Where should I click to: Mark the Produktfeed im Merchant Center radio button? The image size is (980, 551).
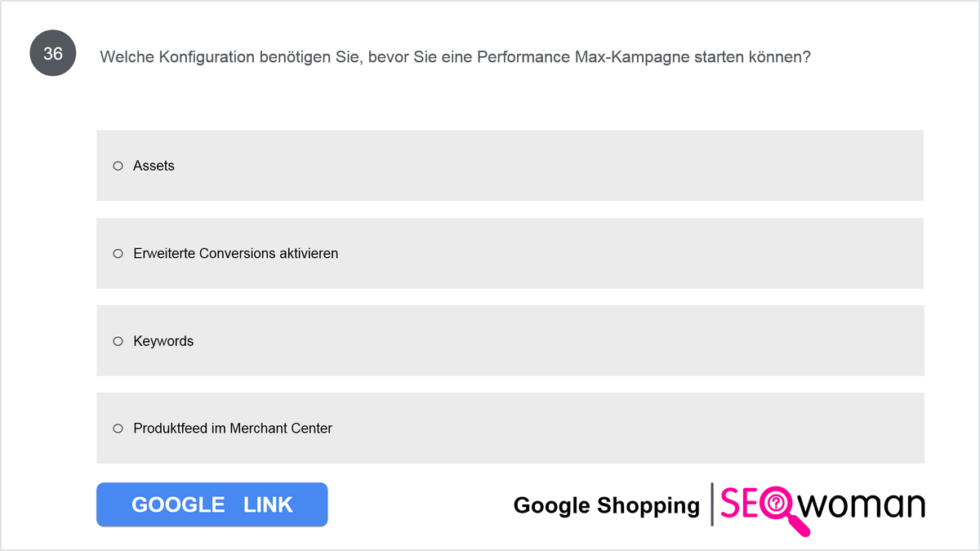[x=118, y=429]
